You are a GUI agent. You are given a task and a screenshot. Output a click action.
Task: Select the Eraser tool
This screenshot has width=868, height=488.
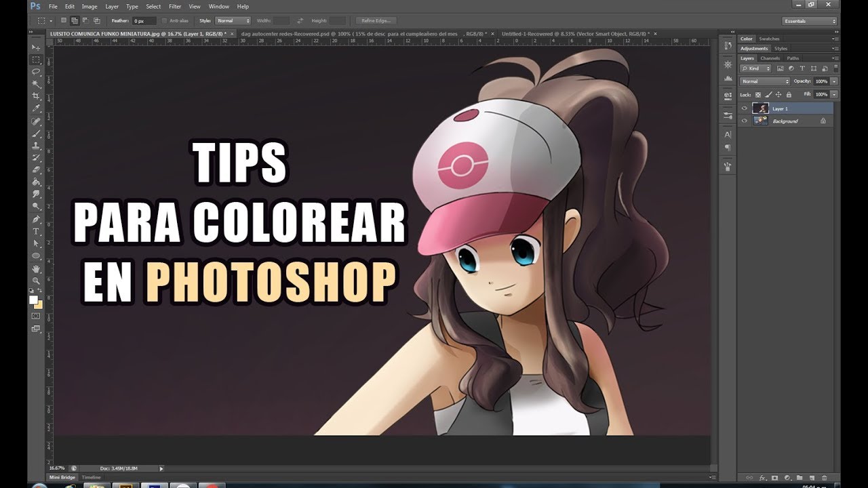37,170
